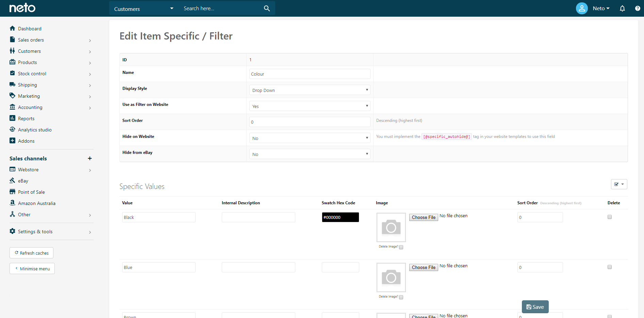The width and height of the screenshot is (644, 318).
Task: Open the Customers search scope dropdown
Action: pyautogui.click(x=144, y=9)
